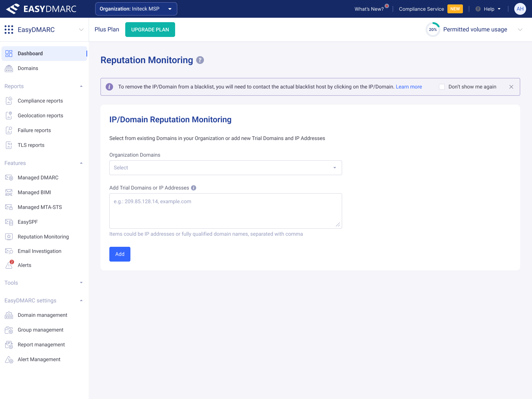This screenshot has width=532, height=399.
Task: Click the info icon beside Add Trial Domains
Action: [x=194, y=188]
